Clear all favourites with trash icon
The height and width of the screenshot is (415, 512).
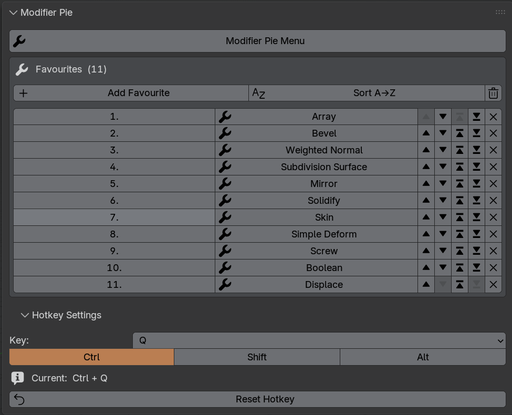coord(493,93)
